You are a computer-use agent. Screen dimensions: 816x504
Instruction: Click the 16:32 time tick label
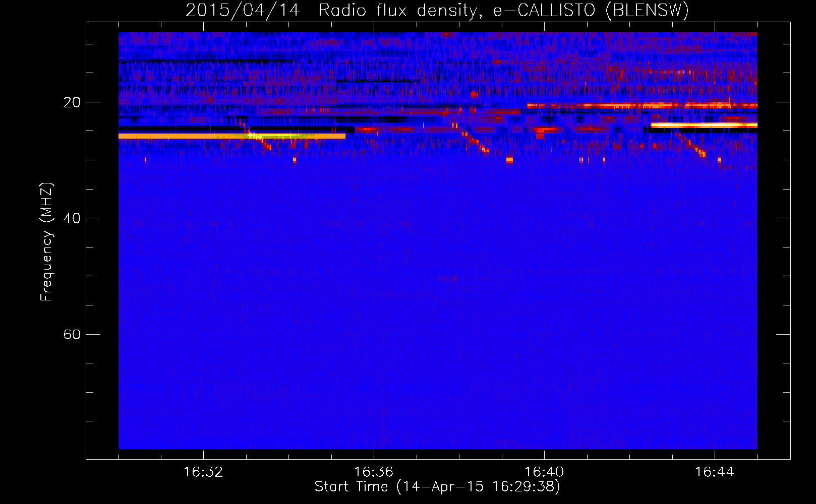[203, 472]
